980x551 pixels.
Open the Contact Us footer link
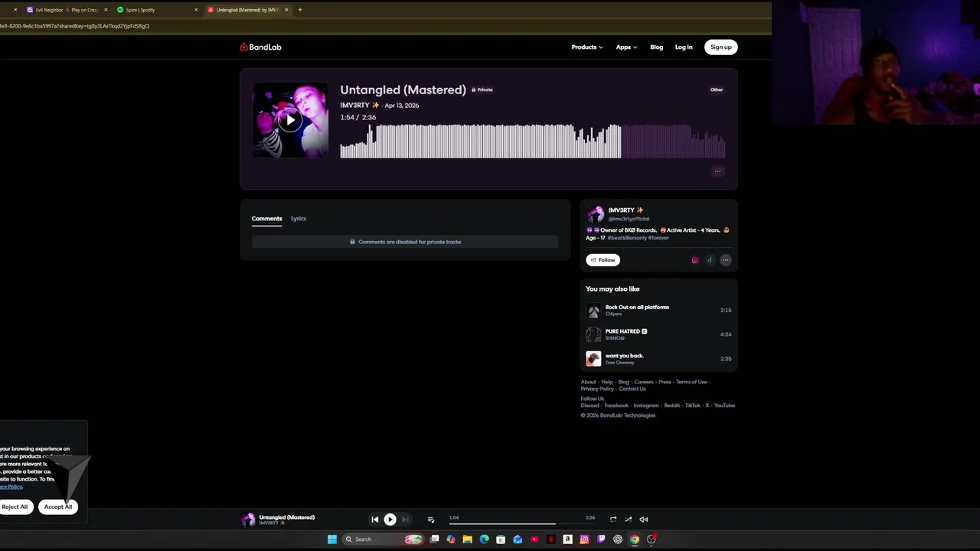(x=632, y=389)
